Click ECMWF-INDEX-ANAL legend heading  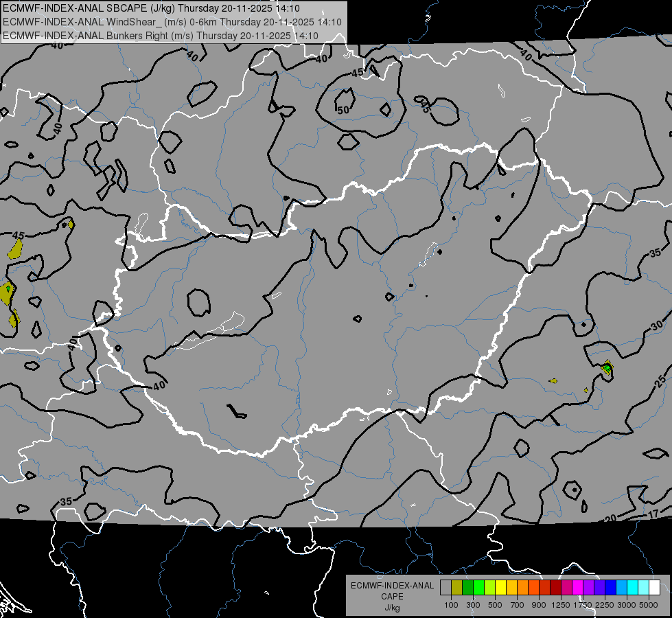pyautogui.click(x=392, y=586)
